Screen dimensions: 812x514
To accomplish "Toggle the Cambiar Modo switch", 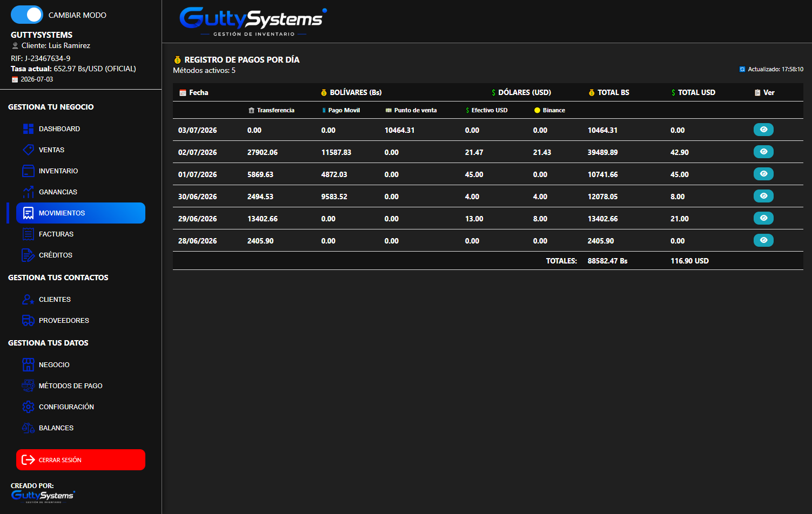I will point(27,15).
